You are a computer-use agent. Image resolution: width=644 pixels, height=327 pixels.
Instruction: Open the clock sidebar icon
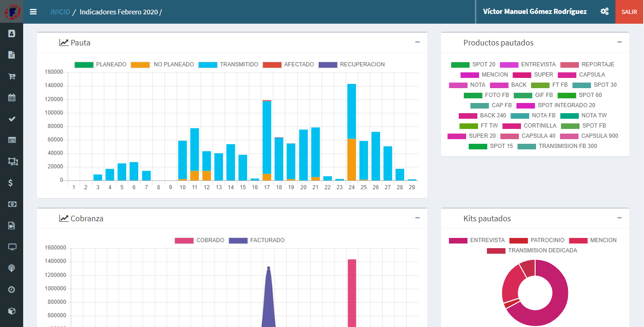[x=12, y=289]
